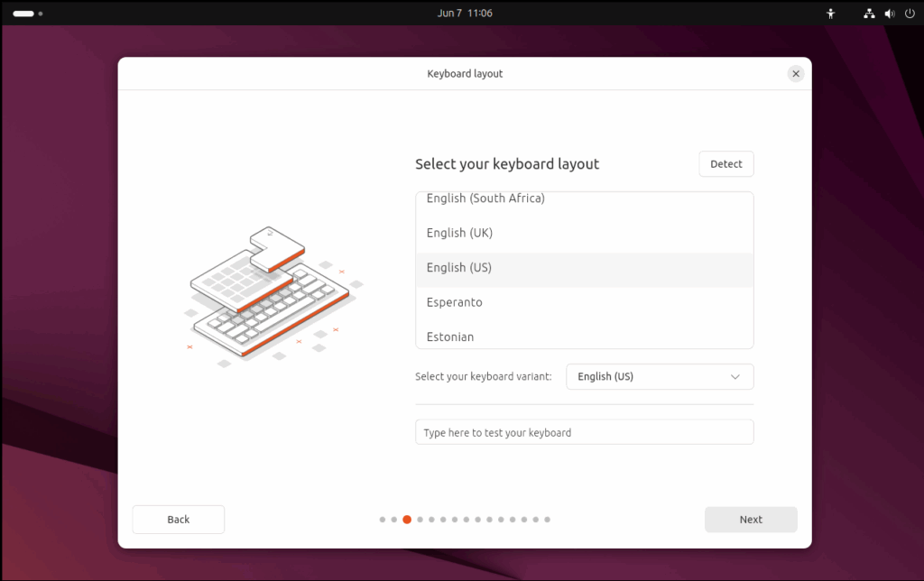Click the keyboard test input field
This screenshot has width=924, height=581.
point(584,432)
